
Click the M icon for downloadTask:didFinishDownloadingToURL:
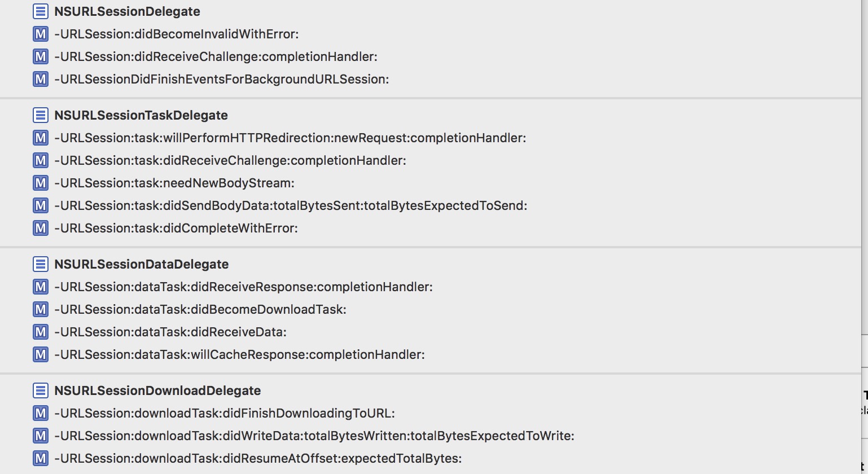pos(41,413)
